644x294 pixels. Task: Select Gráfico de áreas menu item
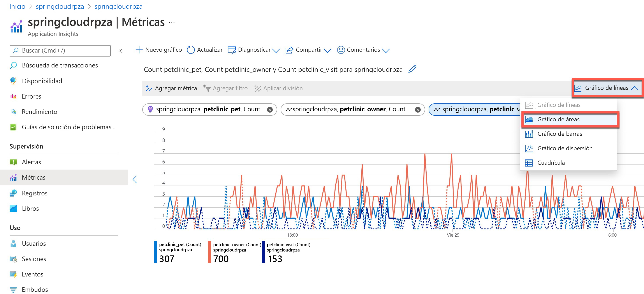tap(558, 119)
